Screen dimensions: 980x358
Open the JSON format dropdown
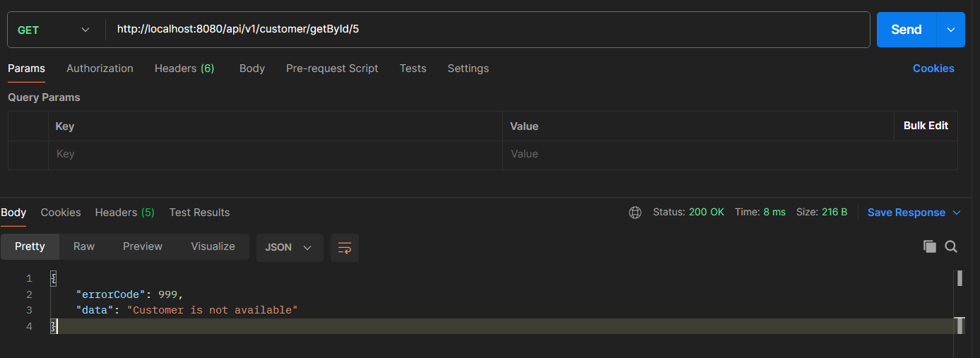coord(289,248)
